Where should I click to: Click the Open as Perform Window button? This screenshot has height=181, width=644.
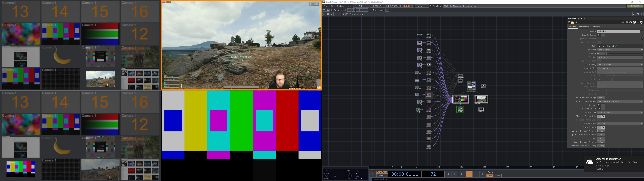[x=601, y=131]
